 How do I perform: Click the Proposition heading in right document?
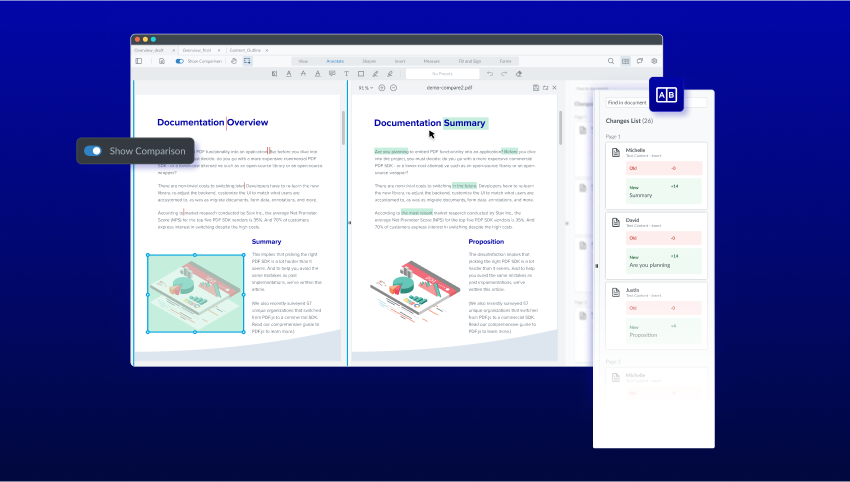486,242
